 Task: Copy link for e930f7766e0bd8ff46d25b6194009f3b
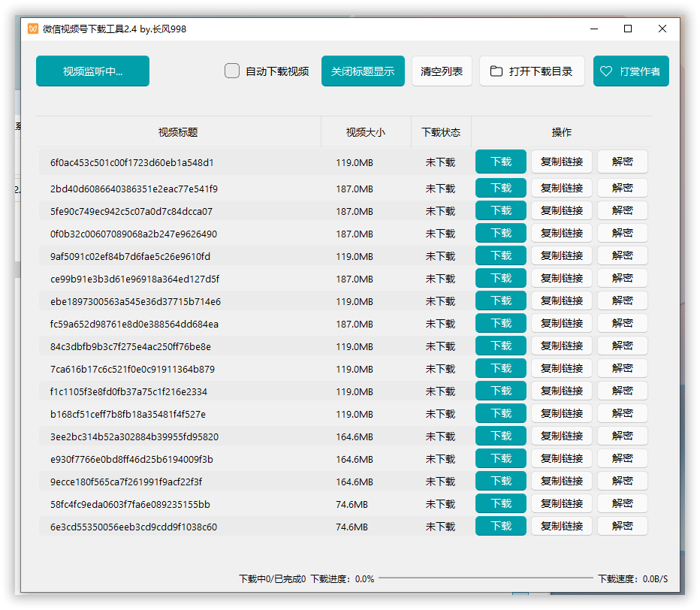562,458
